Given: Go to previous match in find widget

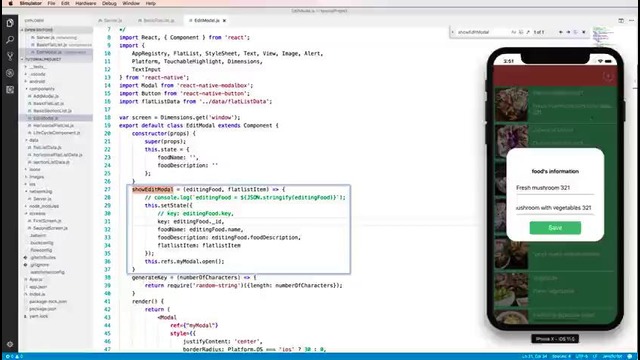Looking at the screenshot, I should pyautogui.click(x=561, y=32).
